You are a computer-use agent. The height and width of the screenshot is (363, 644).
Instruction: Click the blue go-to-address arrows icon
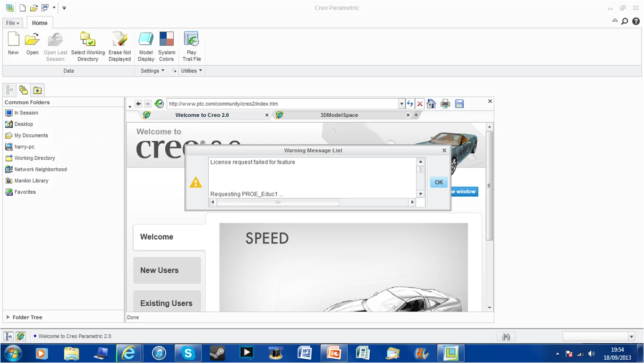click(410, 104)
